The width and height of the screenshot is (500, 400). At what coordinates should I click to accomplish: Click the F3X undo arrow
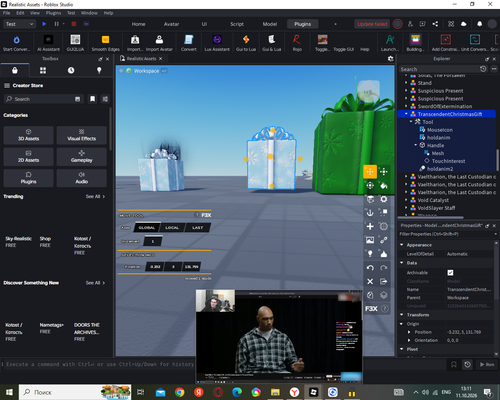[x=370, y=268]
